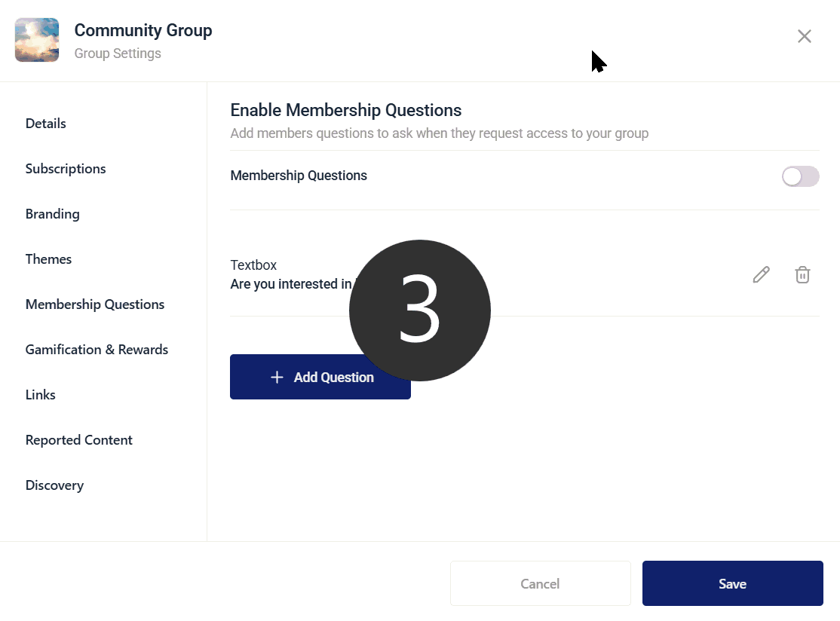Click the step 3 circle marker
The image size is (840, 621).
[419, 310]
